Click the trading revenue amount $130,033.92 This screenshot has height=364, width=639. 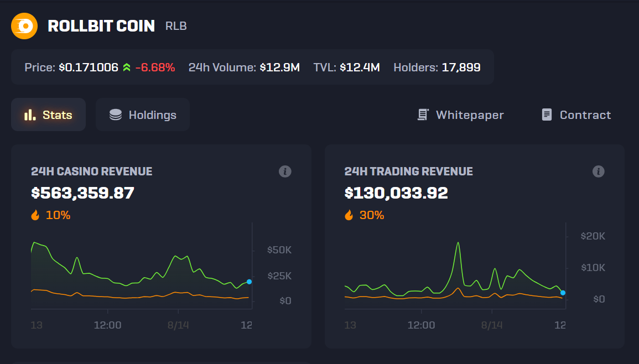396,193
